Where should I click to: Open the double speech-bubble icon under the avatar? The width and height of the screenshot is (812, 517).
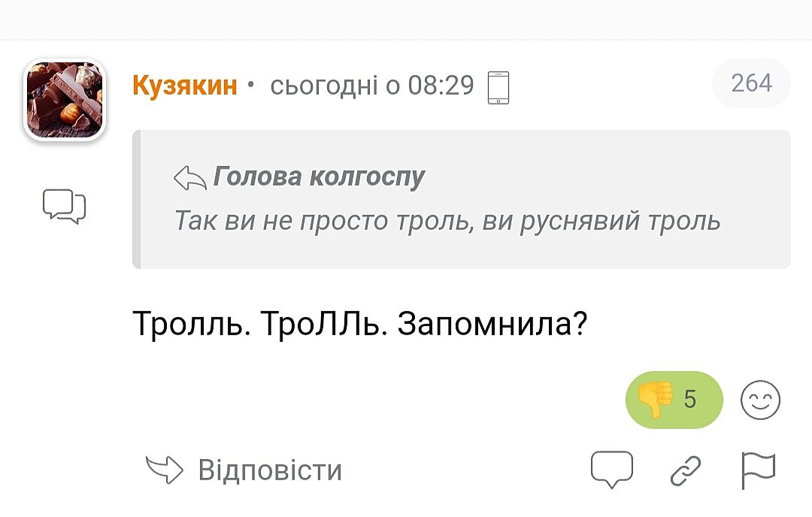pos(65,206)
